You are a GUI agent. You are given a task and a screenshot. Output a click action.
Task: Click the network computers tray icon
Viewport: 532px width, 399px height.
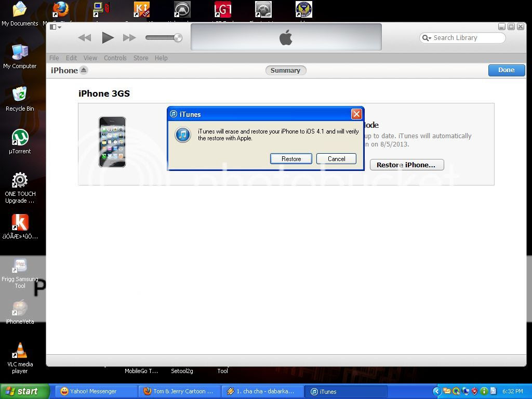(x=465, y=392)
